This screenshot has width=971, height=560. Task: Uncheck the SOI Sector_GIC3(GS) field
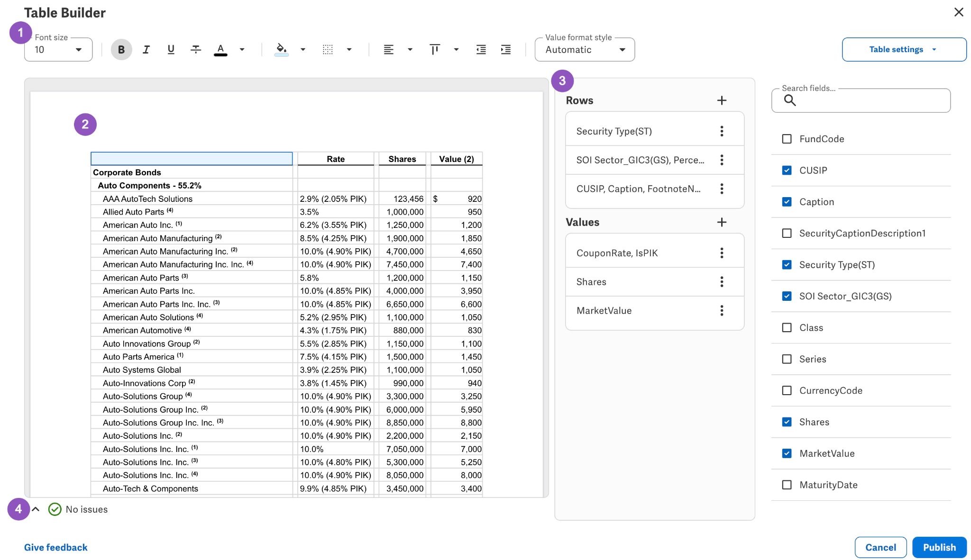pos(787,296)
